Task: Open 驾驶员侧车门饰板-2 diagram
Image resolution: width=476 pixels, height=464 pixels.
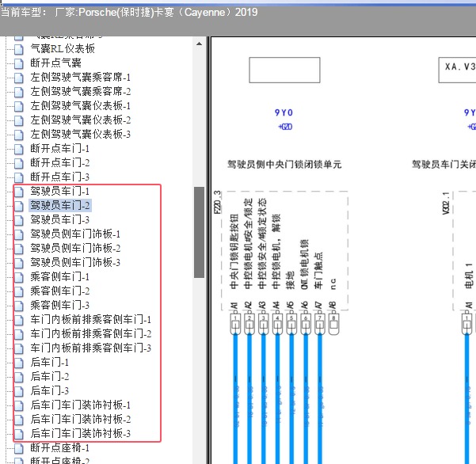Action: [75, 249]
